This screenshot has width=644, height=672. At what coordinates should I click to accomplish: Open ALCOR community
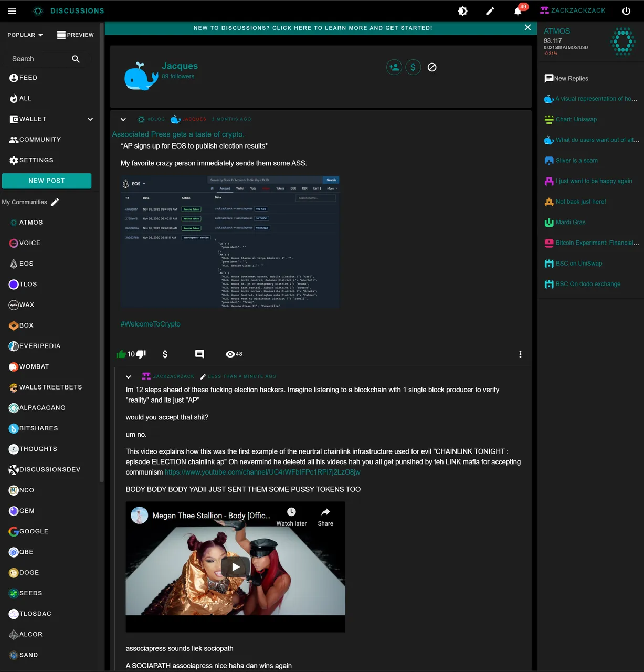pyautogui.click(x=26, y=634)
